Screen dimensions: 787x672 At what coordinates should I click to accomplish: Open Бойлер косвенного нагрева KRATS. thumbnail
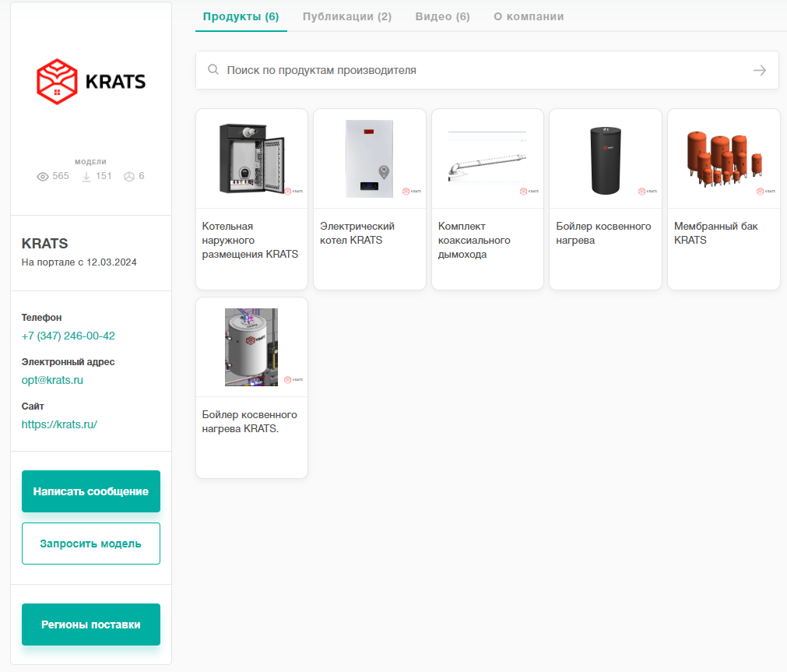point(252,347)
